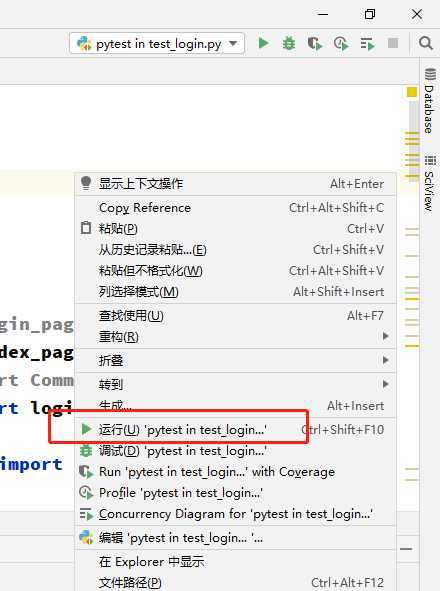Select 粘贴但不格式化(W) menu entry
Image resolution: width=440 pixels, height=591 pixels.
coord(235,271)
